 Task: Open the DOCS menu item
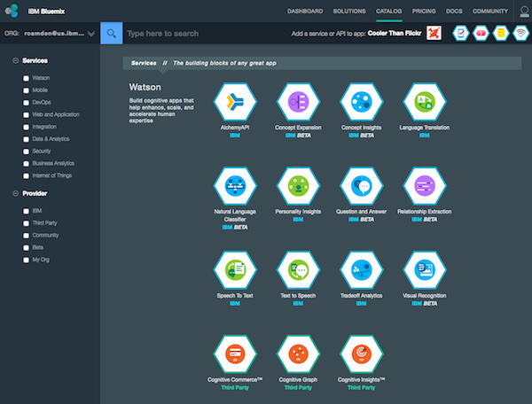[454, 12]
